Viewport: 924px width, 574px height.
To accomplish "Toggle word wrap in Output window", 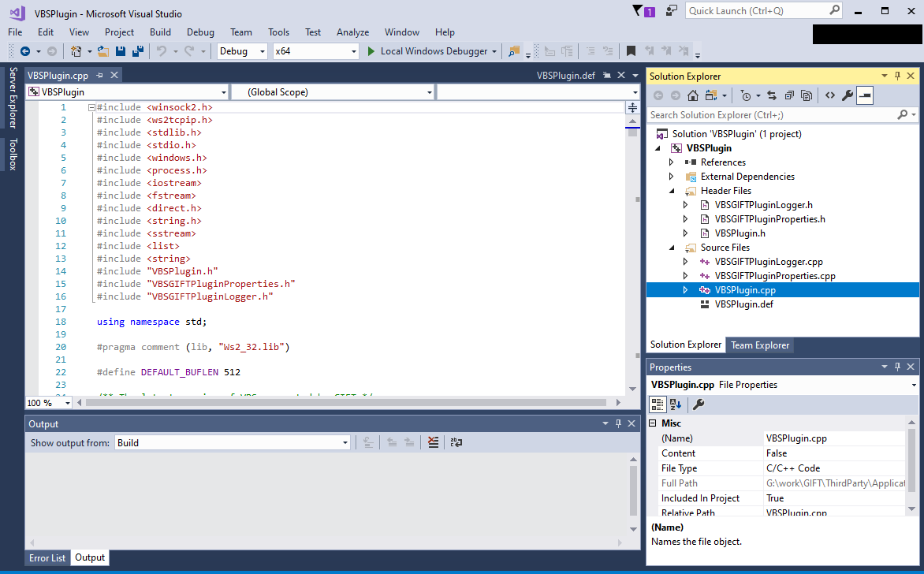I will [456, 442].
